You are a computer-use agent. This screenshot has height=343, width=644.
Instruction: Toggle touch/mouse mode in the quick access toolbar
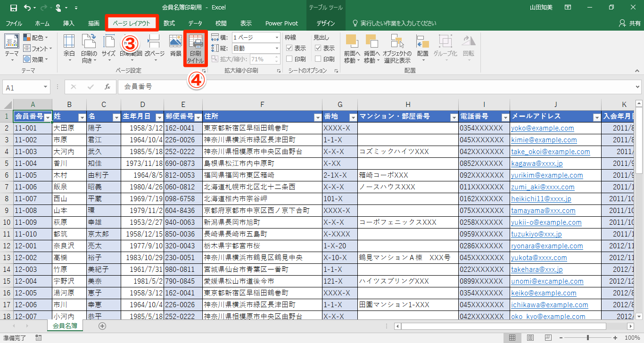pyautogui.click(x=59, y=8)
